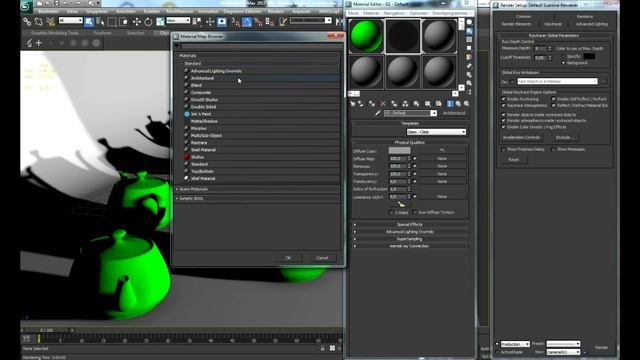Click the red Reset Map/Material icon
This screenshot has height=360, width=640.
383,104
